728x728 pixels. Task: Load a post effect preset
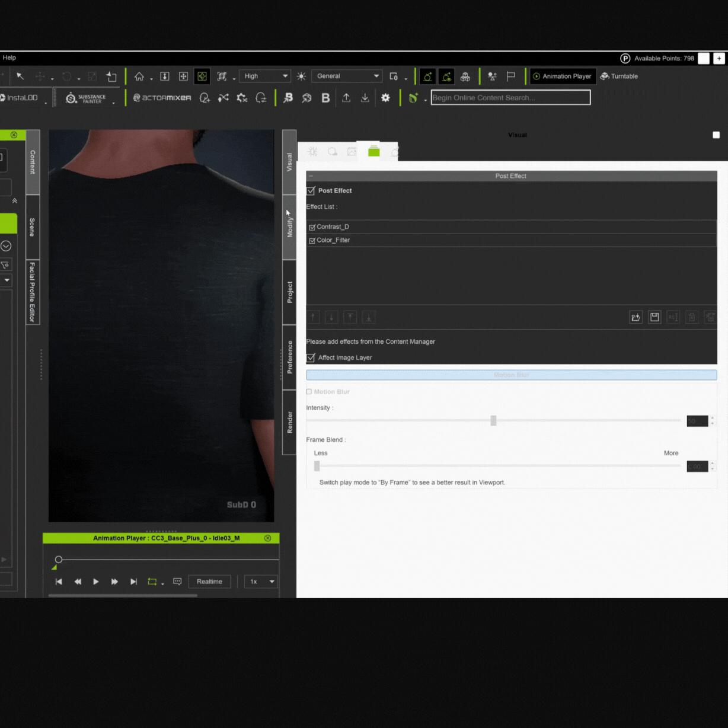pyautogui.click(x=636, y=317)
